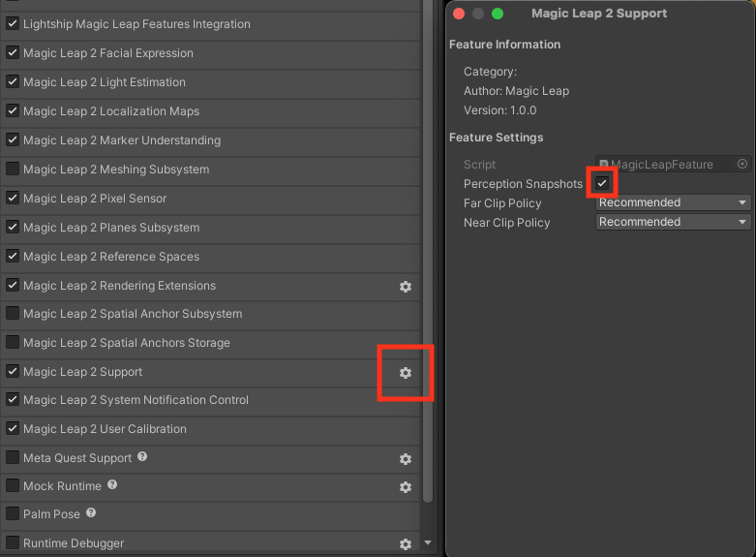Viewport: 756px width, 557px height.
Task: Toggle Magic Leap 2 Reference Spaces checkbox
Action: (13, 256)
